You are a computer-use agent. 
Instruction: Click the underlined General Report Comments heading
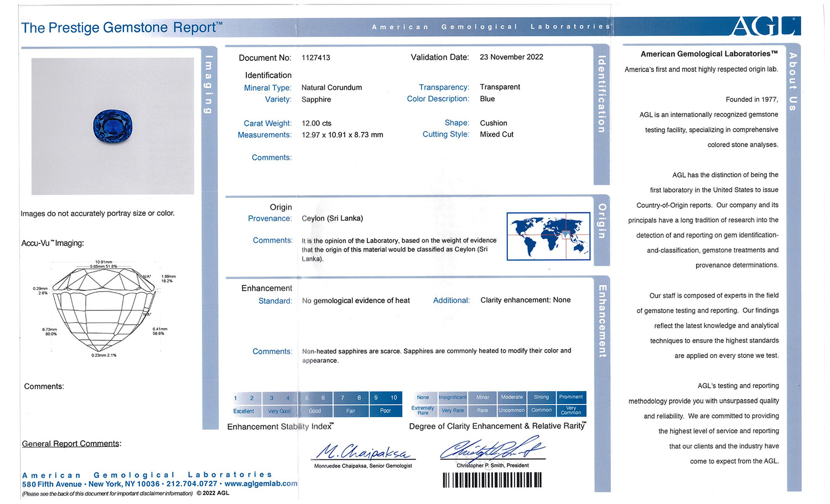click(71, 444)
